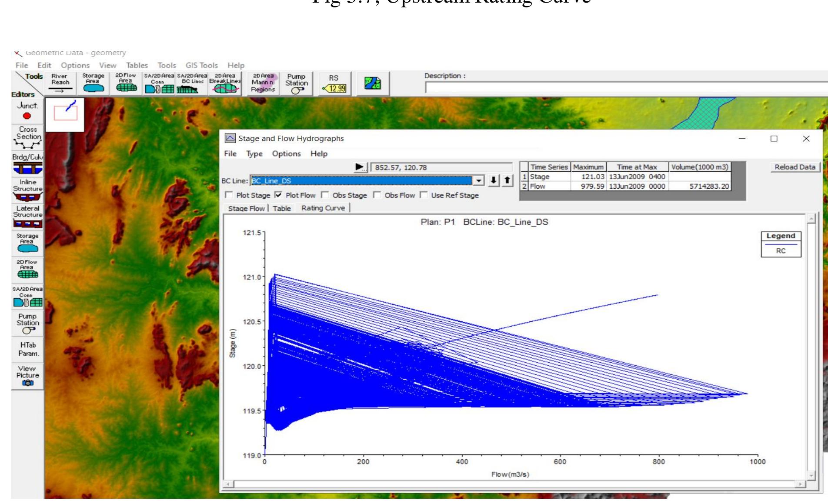
Task: Open the Storage Area editor in left sidebar
Action: 27,243
